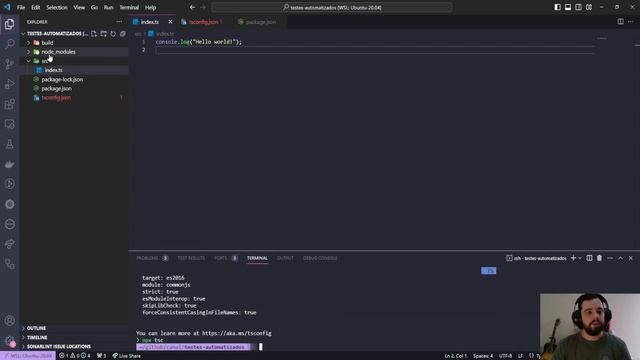Go back with the navigation arrow

coord(192,7)
